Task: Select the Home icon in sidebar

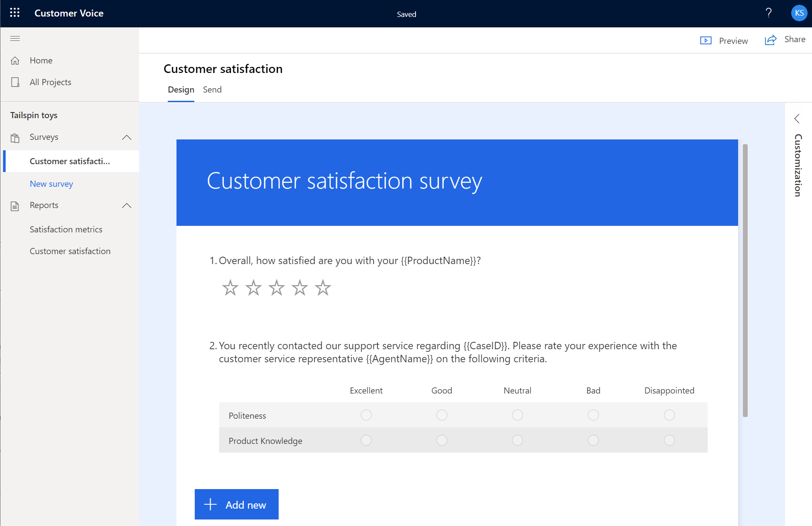Action: click(x=15, y=60)
